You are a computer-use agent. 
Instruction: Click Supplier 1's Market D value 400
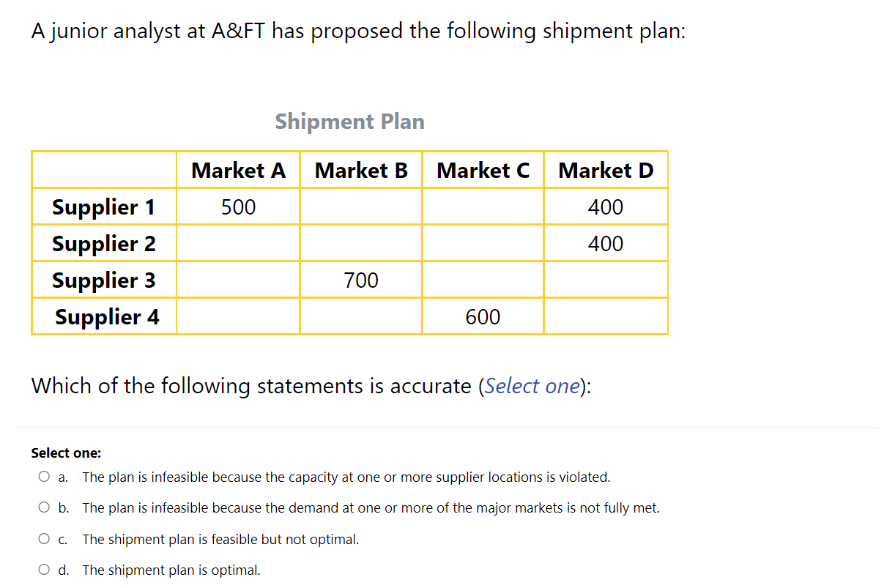click(x=606, y=206)
